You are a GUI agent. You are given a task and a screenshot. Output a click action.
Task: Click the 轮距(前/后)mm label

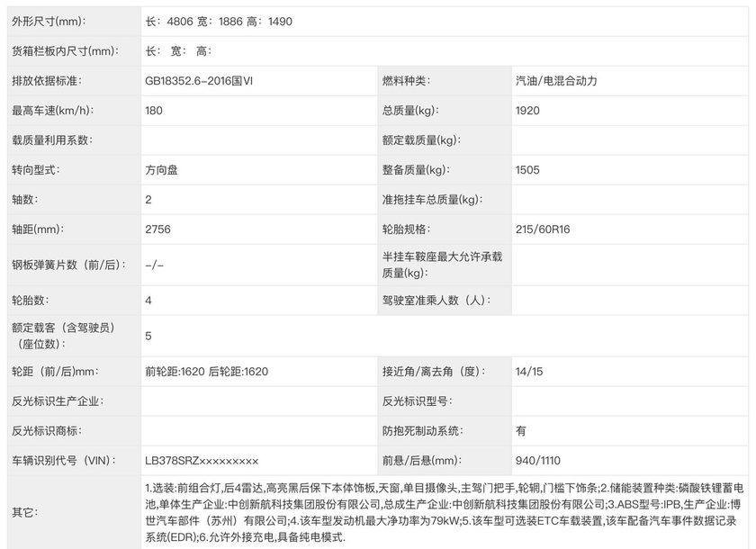point(56,372)
